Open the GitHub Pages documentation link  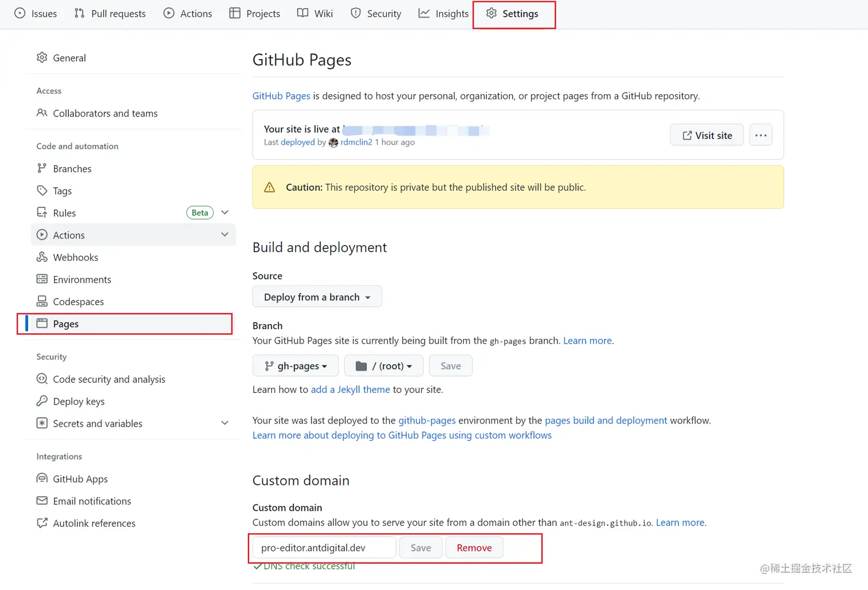(x=281, y=96)
